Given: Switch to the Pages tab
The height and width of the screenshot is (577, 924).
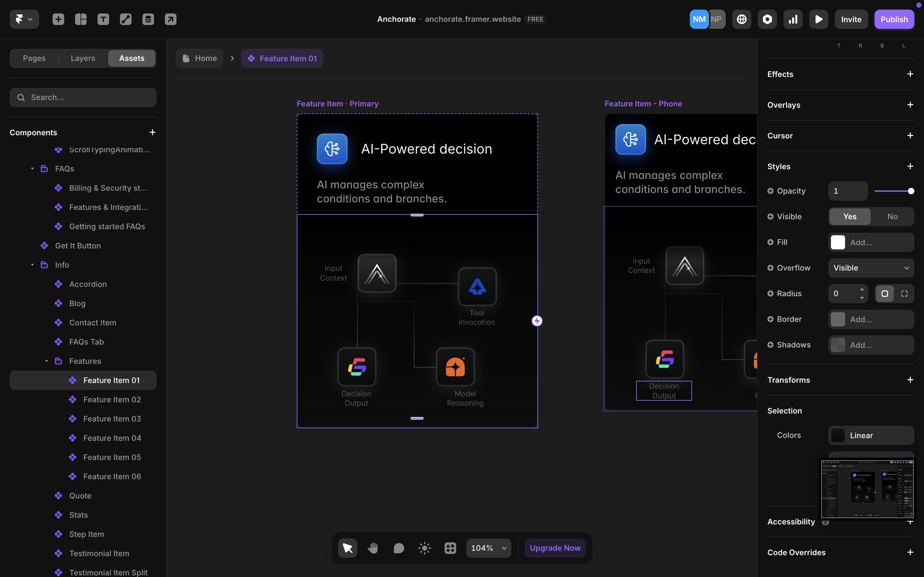Looking at the screenshot, I should click(34, 58).
